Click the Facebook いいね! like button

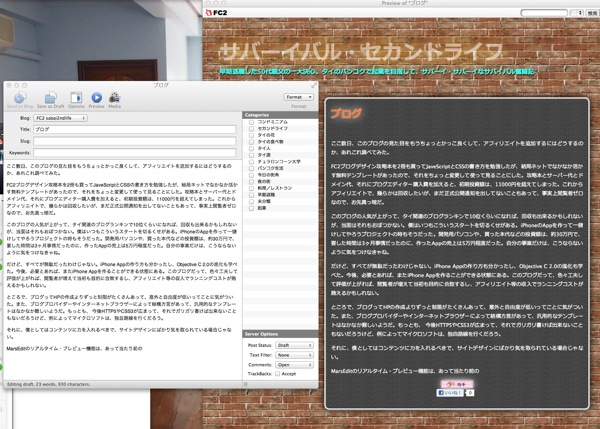point(450,393)
